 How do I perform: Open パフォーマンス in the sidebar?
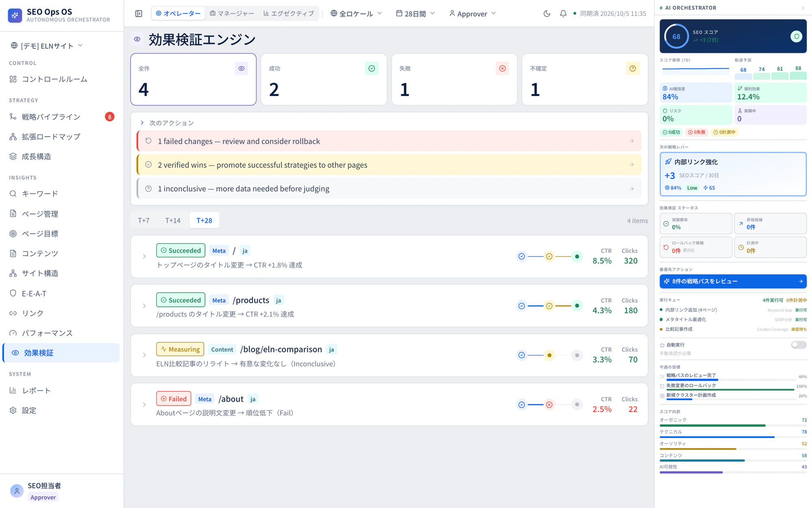pos(61,333)
